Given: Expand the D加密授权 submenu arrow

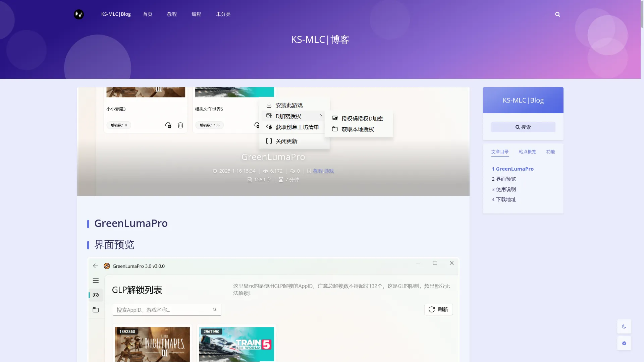Looking at the screenshot, I should coord(321,116).
